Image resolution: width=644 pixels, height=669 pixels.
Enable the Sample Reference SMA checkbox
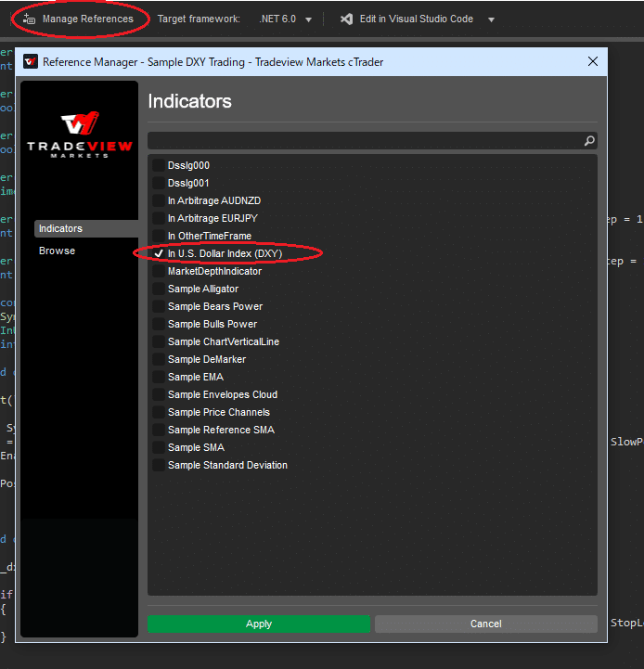pyautogui.click(x=159, y=430)
